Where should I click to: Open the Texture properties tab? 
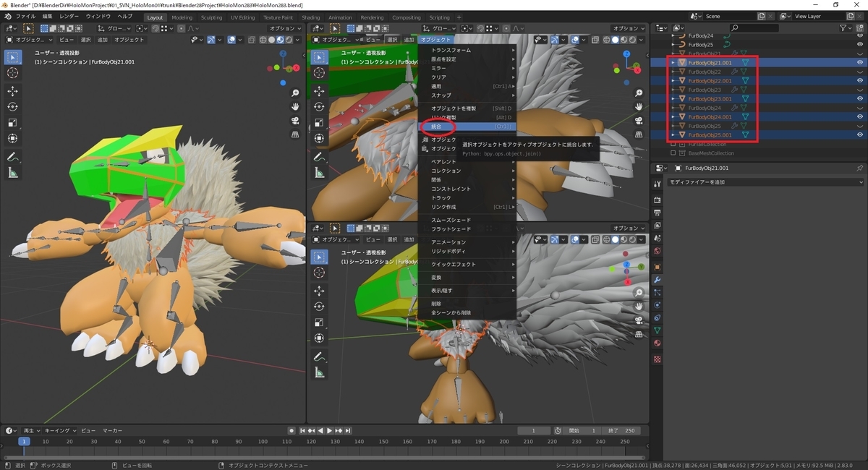pyautogui.click(x=657, y=359)
